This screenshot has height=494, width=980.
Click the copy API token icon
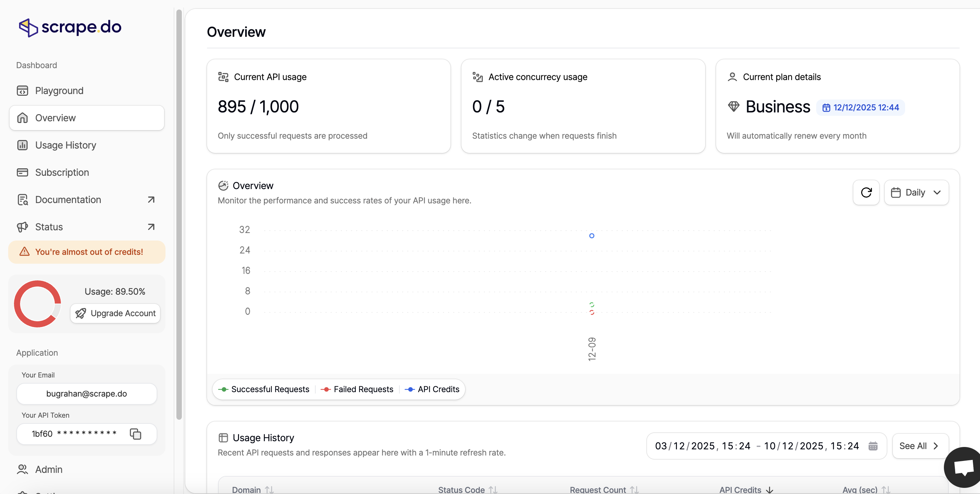click(136, 434)
